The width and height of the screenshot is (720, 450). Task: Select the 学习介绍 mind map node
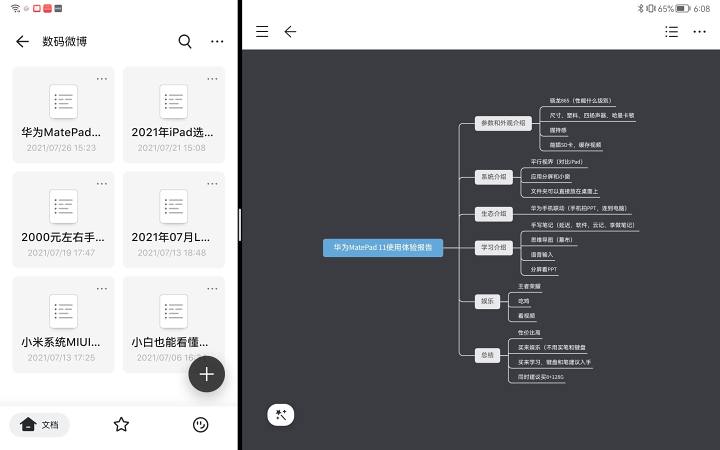click(x=494, y=248)
